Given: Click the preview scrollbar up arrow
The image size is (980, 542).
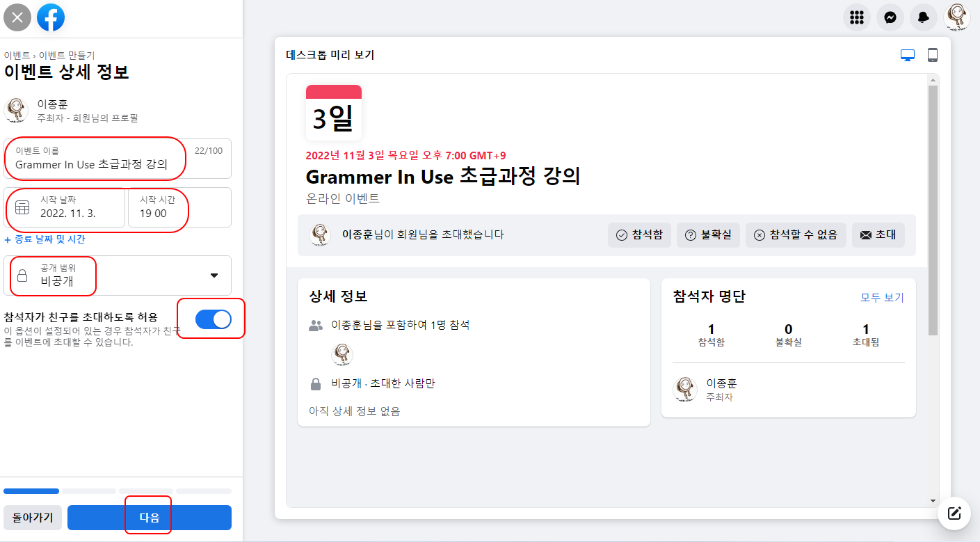Looking at the screenshot, I should tap(933, 80).
